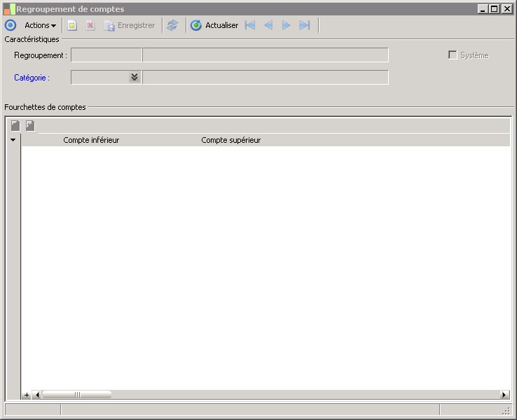Click the double-arrow sync toolbar icon

click(172, 25)
